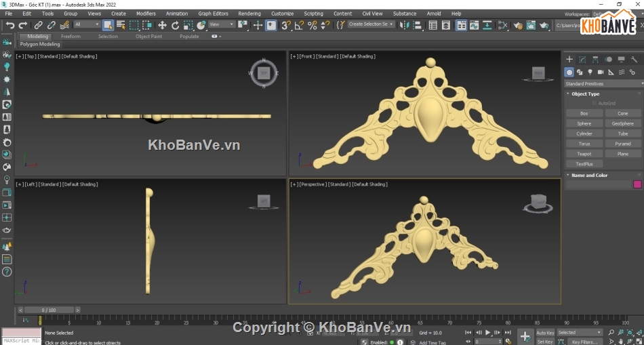Open the Modifiers menu
This screenshot has width=644, height=345.
coord(146,14)
